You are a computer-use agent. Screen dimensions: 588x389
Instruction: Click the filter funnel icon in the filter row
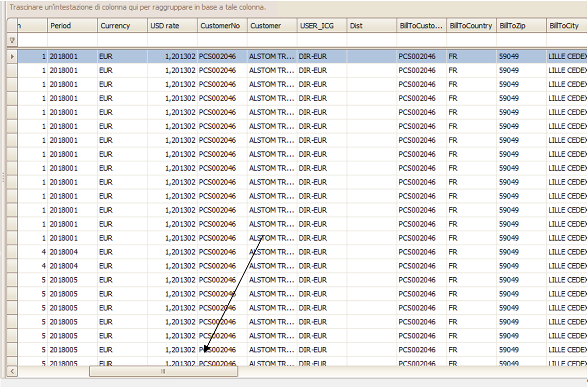click(x=12, y=40)
